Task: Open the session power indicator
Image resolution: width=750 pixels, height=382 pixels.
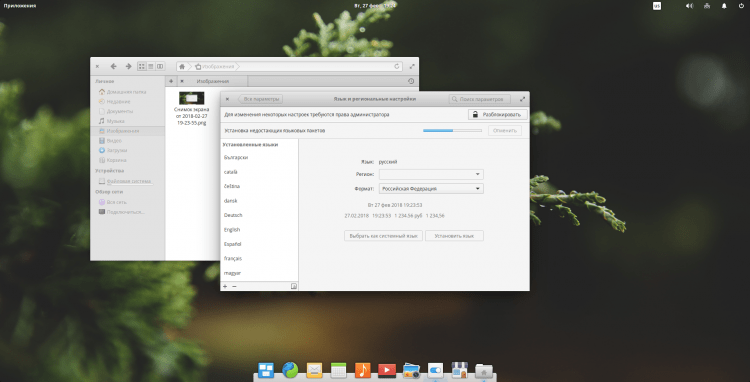Action: pos(741,6)
